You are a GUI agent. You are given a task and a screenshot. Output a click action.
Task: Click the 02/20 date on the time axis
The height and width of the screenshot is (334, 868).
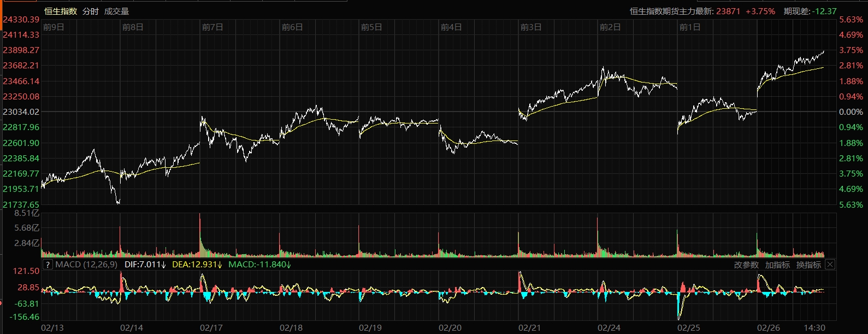click(x=450, y=327)
